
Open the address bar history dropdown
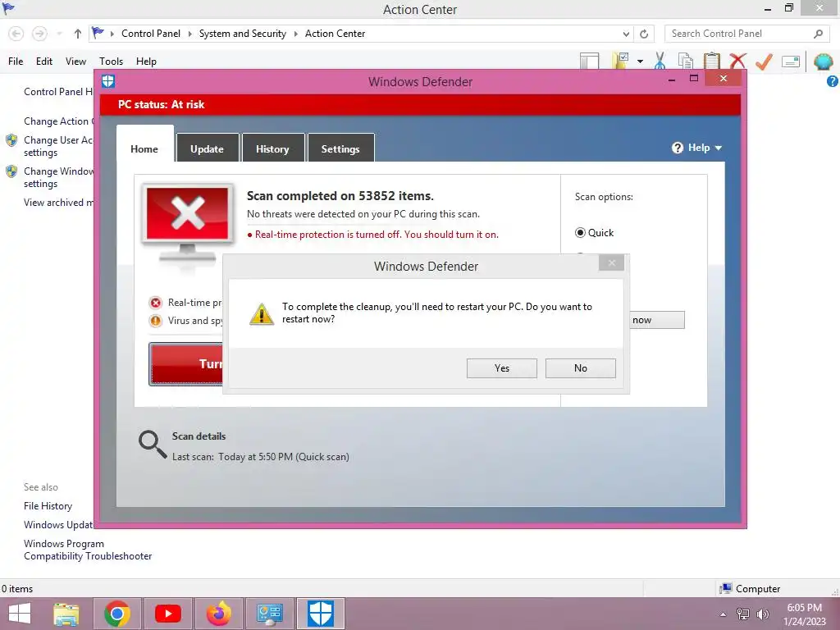pos(626,34)
